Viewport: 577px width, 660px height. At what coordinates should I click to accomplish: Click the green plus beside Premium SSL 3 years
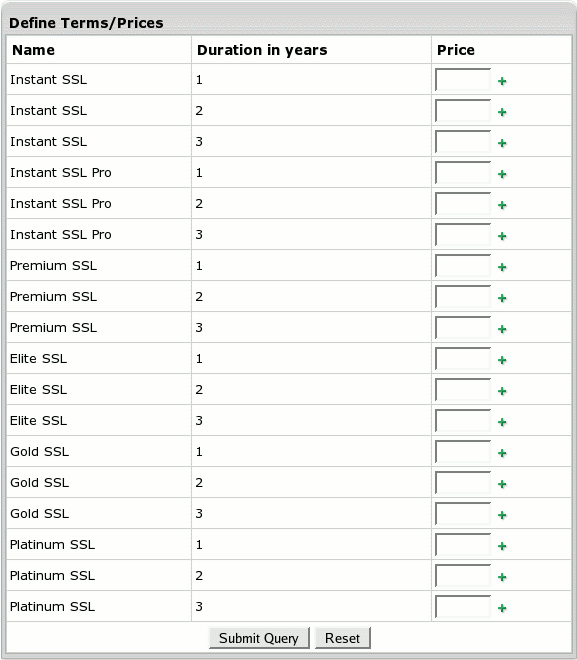pyautogui.click(x=502, y=329)
